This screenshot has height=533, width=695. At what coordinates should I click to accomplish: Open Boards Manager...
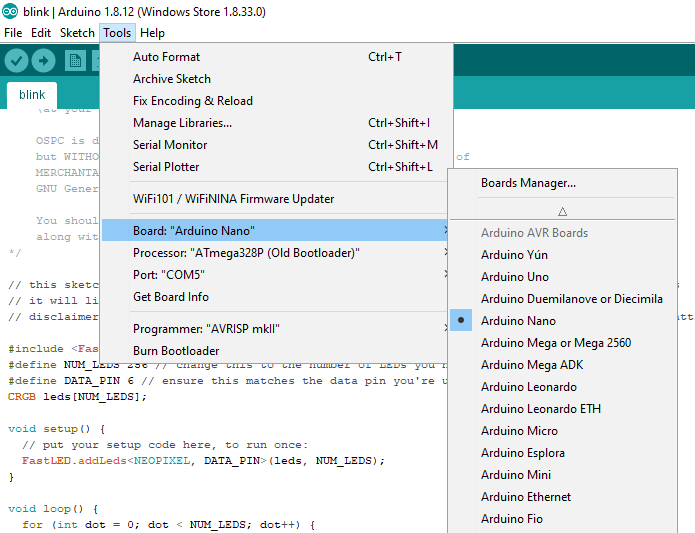tap(563, 183)
